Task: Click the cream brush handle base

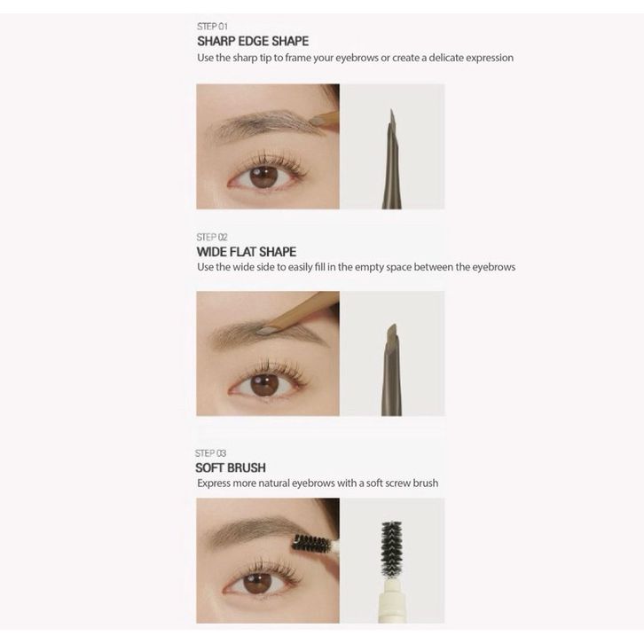Action: point(392,600)
